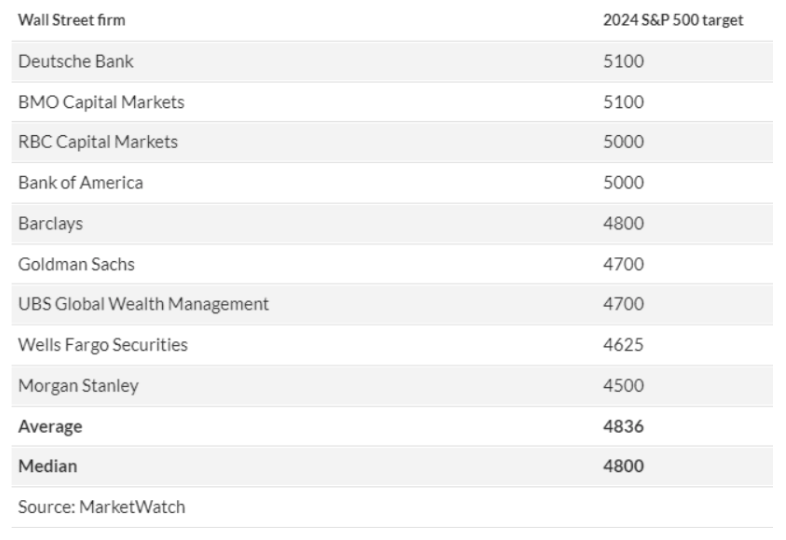
Task: Select Morgan Stanley's target value 4500
Action: point(623,385)
